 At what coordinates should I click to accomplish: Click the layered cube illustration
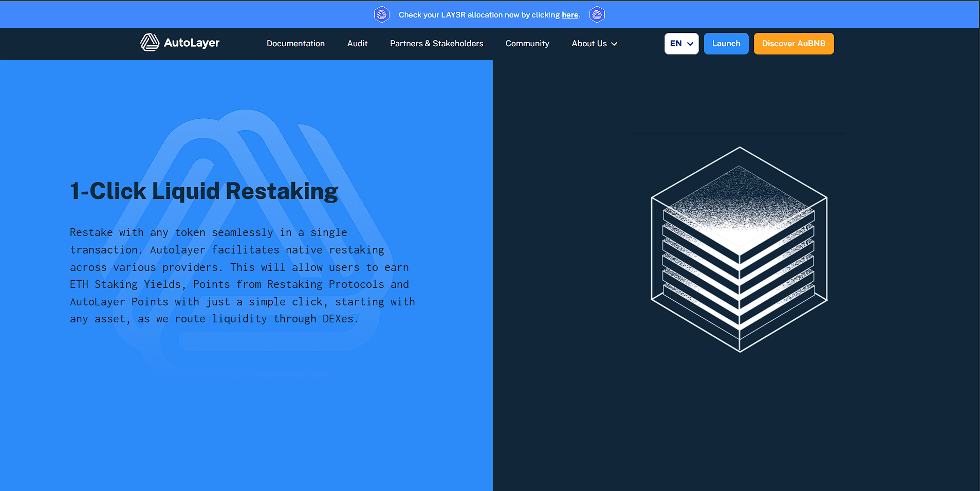tap(739, 249)
